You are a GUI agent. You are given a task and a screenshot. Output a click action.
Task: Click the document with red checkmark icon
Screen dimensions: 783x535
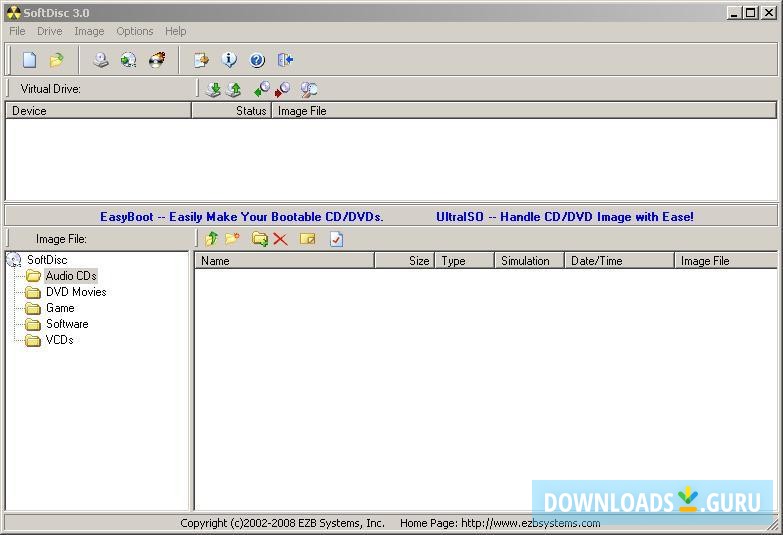point(337,239)
